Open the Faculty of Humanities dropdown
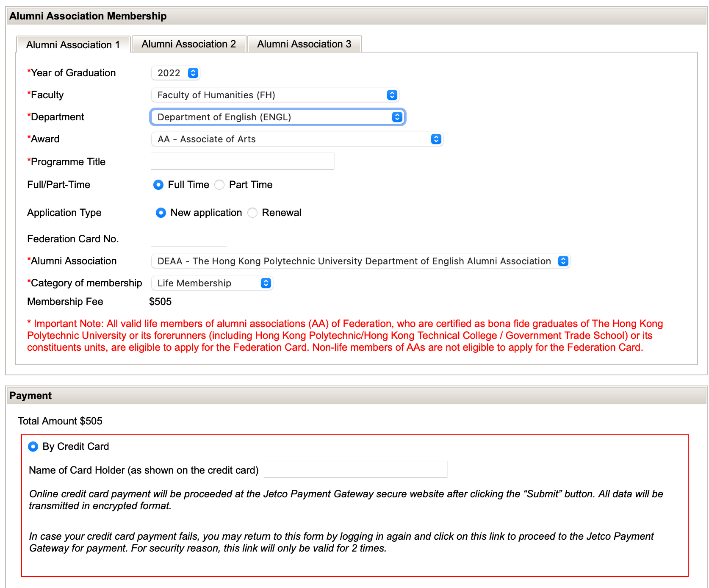 [275, 95]
